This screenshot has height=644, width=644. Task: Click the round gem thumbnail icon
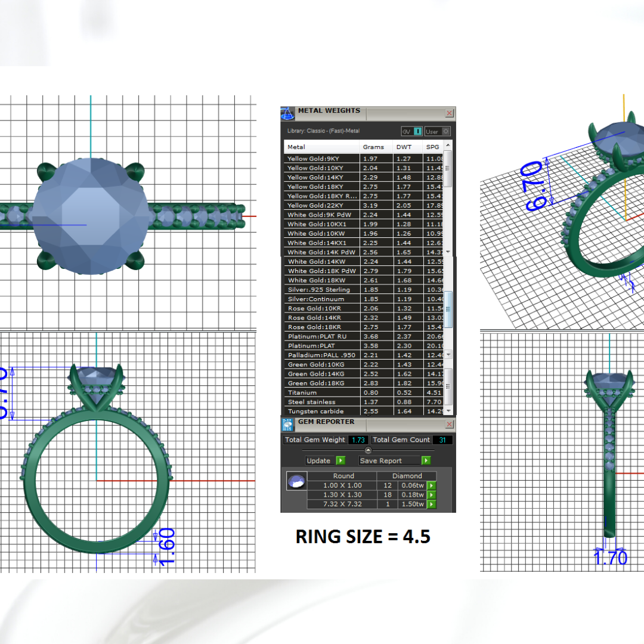click(296, 482)
